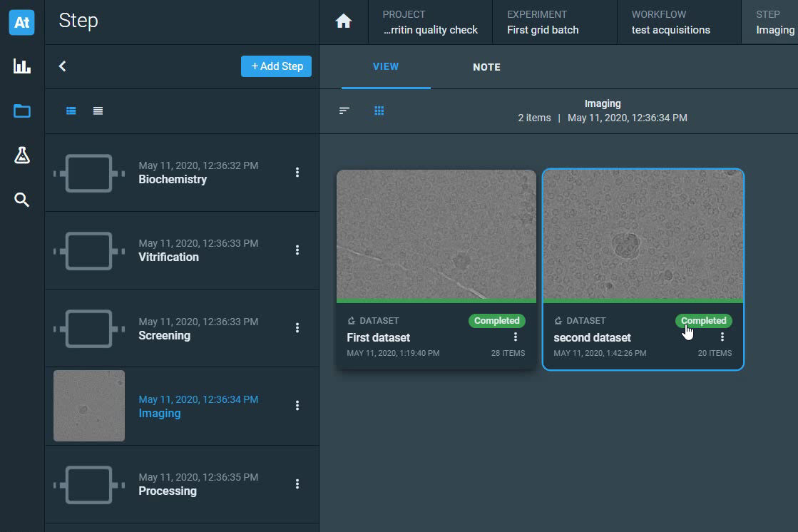Toggle grid view for datasets
798x532 pixels.
coord(379,111)
